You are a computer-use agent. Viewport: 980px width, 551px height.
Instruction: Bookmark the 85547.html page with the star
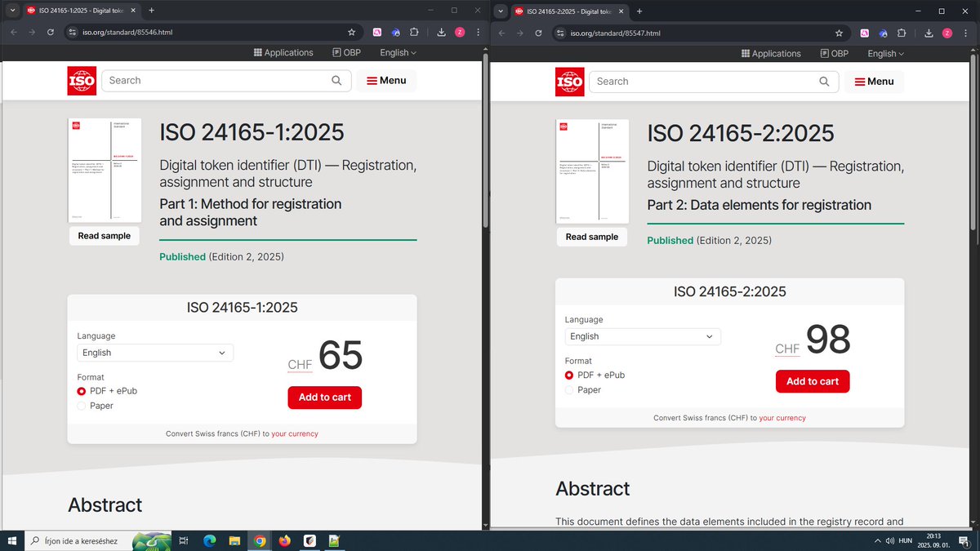(839, 33)
